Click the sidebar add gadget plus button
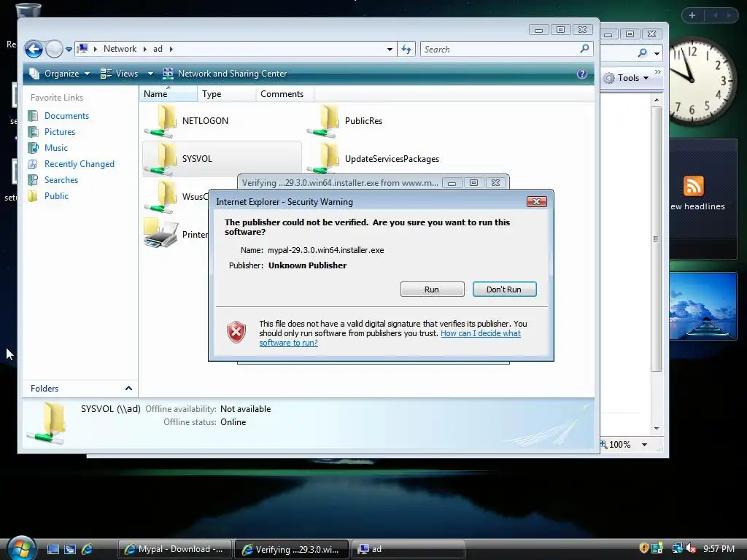 [692, 15]
